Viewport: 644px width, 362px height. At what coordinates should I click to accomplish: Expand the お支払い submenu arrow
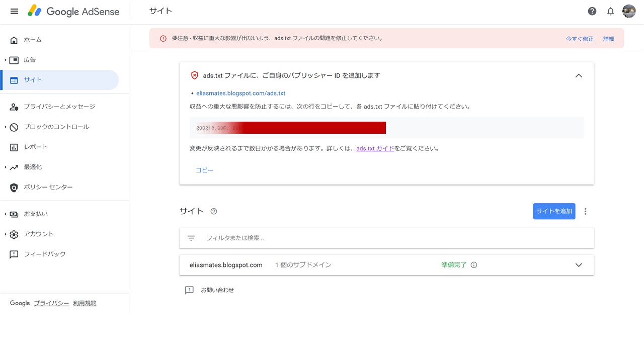(6, 214)
